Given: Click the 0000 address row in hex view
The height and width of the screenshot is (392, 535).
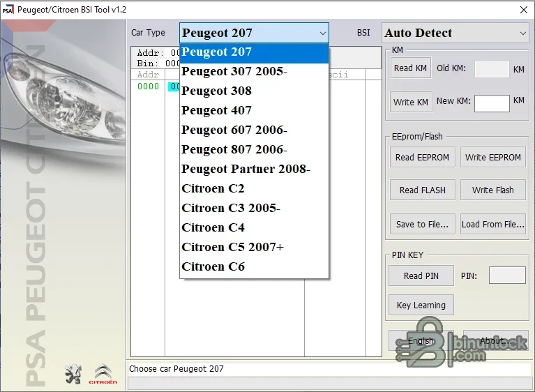Looking at the screenshot, I should pos(148,86).
